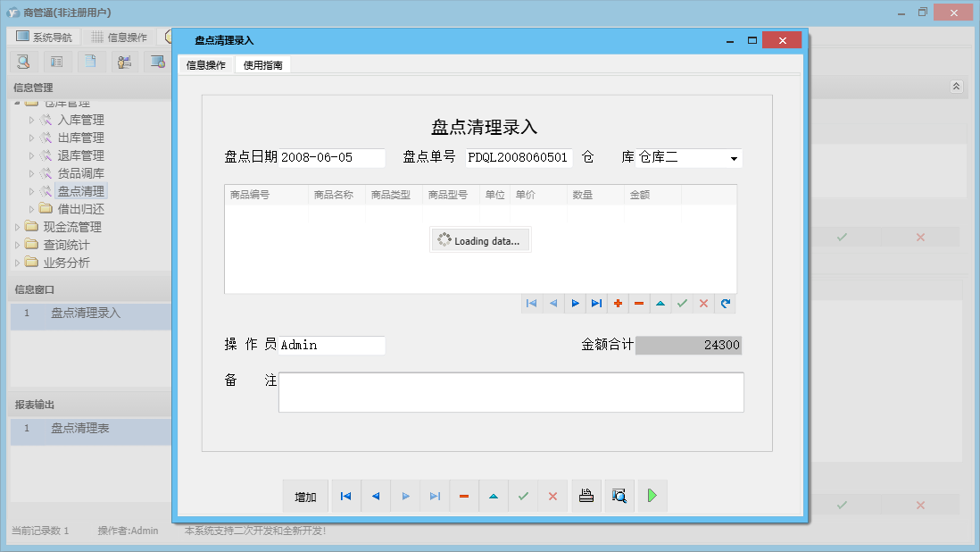Click the first record navigation arrow at bottom

pyautogui.click(x=346, y=496)
